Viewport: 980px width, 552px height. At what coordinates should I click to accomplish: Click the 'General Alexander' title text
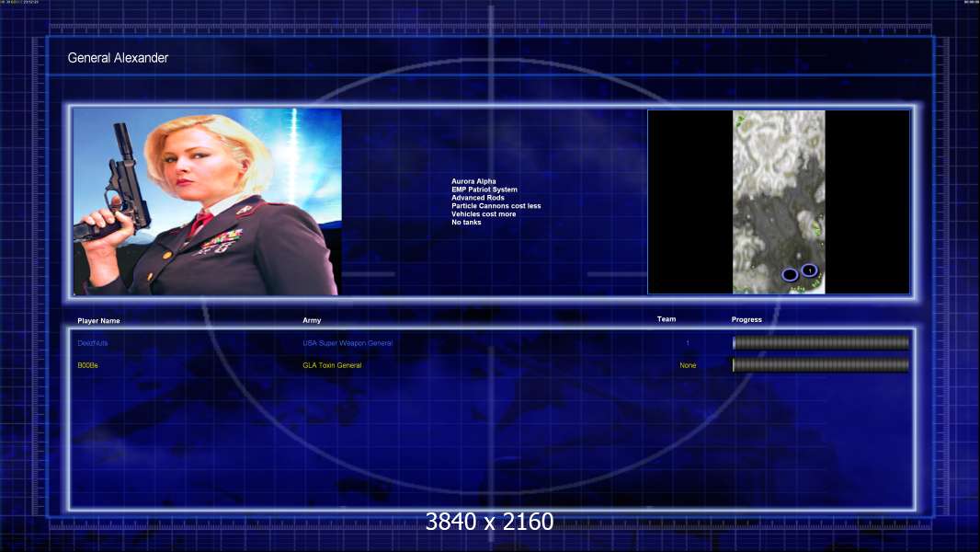click(118, 58)
